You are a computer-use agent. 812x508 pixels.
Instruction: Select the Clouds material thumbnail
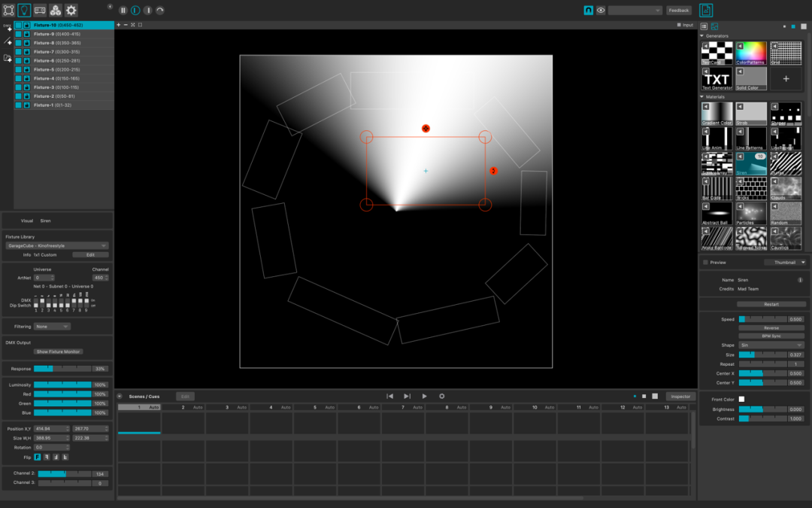786,187
